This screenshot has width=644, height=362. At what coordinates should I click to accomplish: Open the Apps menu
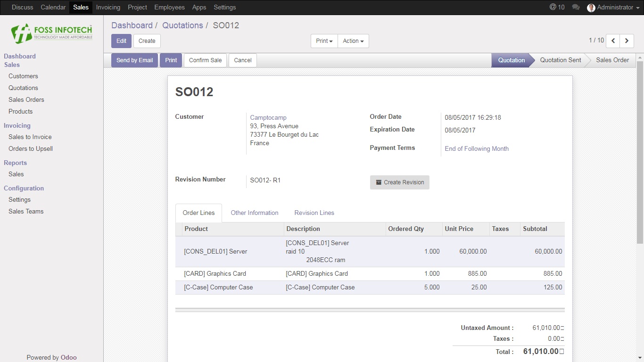point(199,7)
